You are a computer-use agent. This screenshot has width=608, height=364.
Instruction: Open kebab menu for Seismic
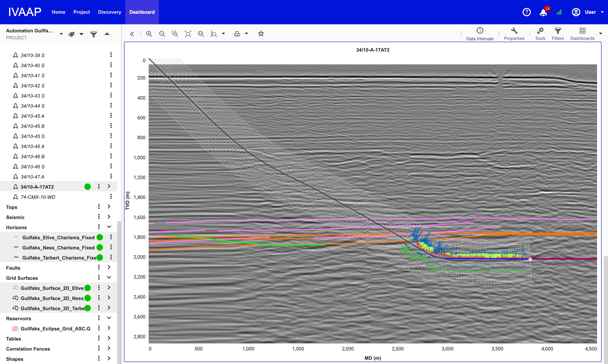pos(99,217)
